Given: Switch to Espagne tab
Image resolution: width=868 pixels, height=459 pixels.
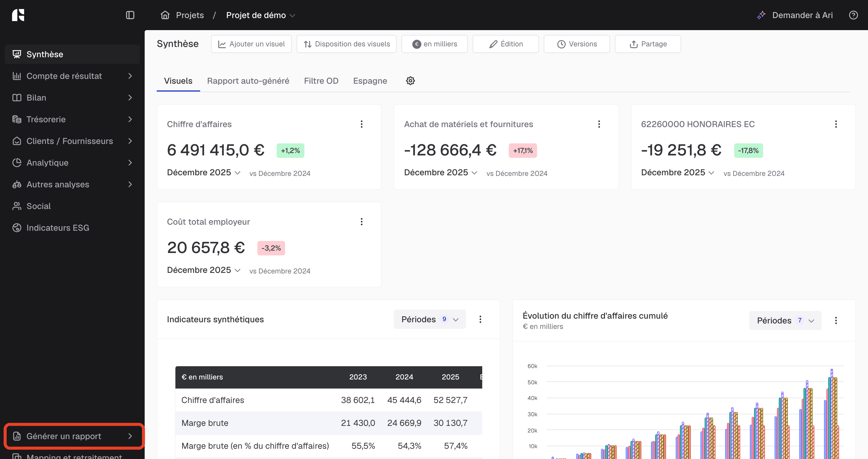Looking at the screenshot, I should point(370,81).
